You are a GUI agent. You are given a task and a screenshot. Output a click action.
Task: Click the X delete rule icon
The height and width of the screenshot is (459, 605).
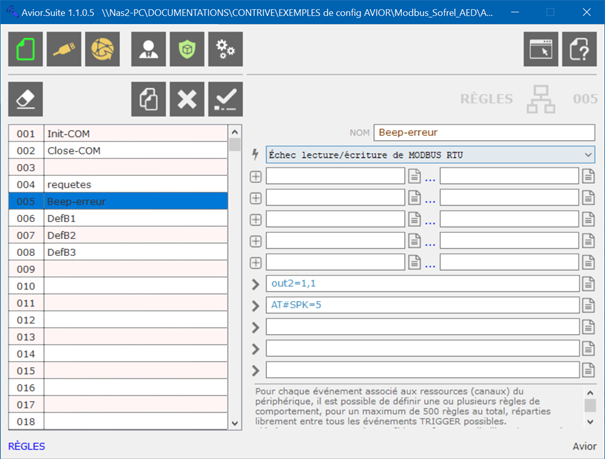187,99
